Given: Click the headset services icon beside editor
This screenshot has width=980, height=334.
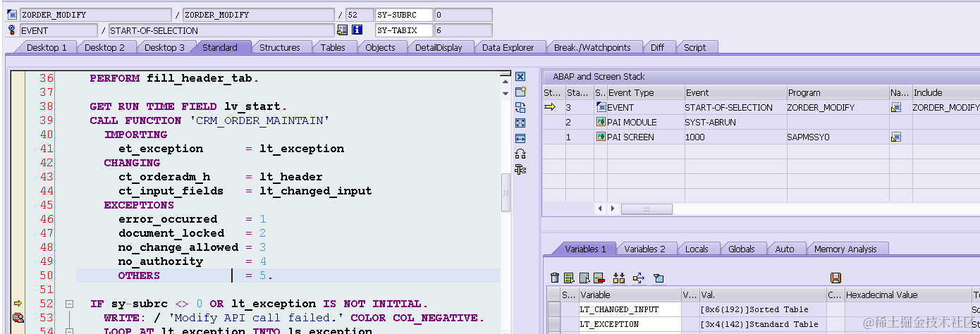Looking at the screenshot, I should tap(520, 154).
